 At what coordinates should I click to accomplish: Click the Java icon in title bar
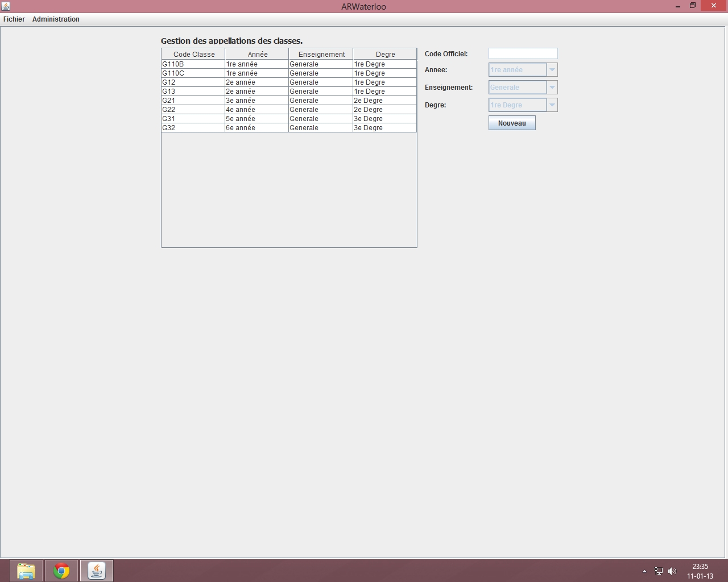(6, 6)
